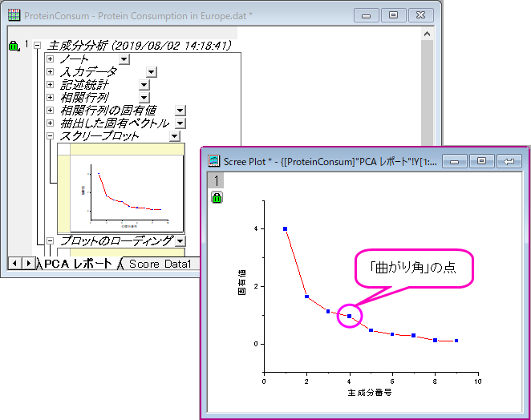Click the data point at component 9
Image resolution: width=531 pixels, height=420 pixels.
point(456,341)
